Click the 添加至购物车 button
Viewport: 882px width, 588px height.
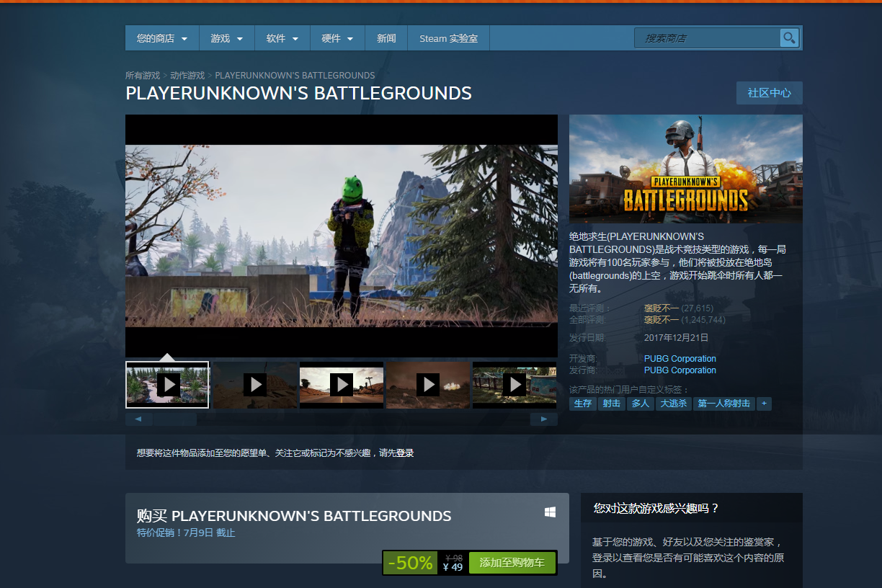pyautogui.click(x=512, y=563)
